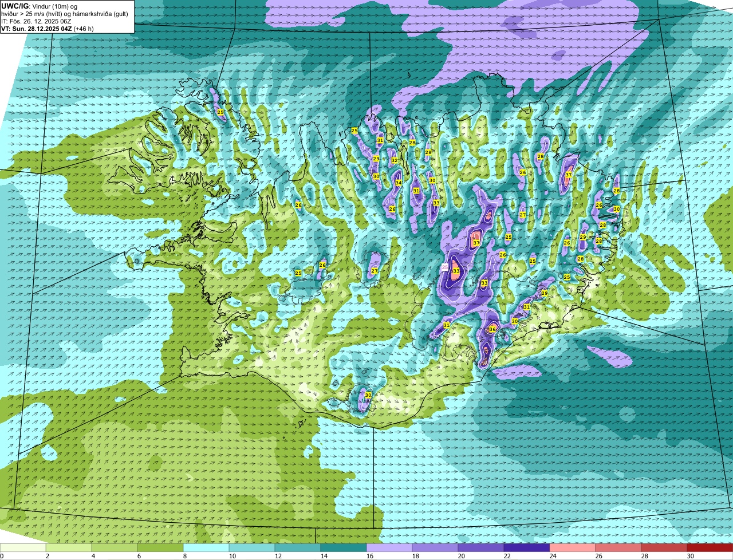Click the legend scale tick label '24'
This screenshot has height=560, width=733.
coord(553,556)
